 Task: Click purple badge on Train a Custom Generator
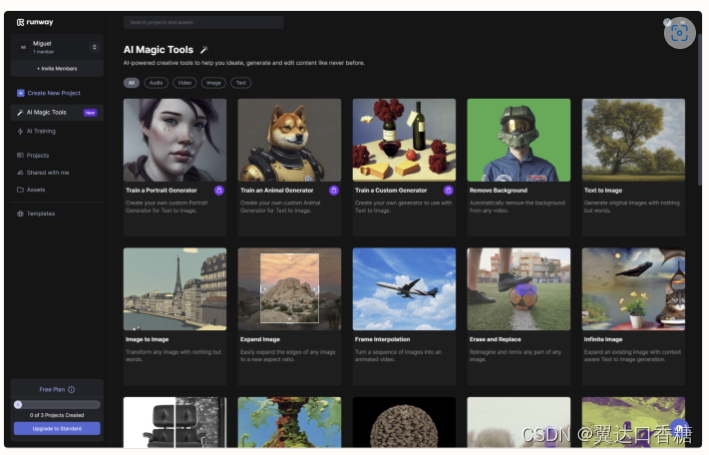coord(449,191)
